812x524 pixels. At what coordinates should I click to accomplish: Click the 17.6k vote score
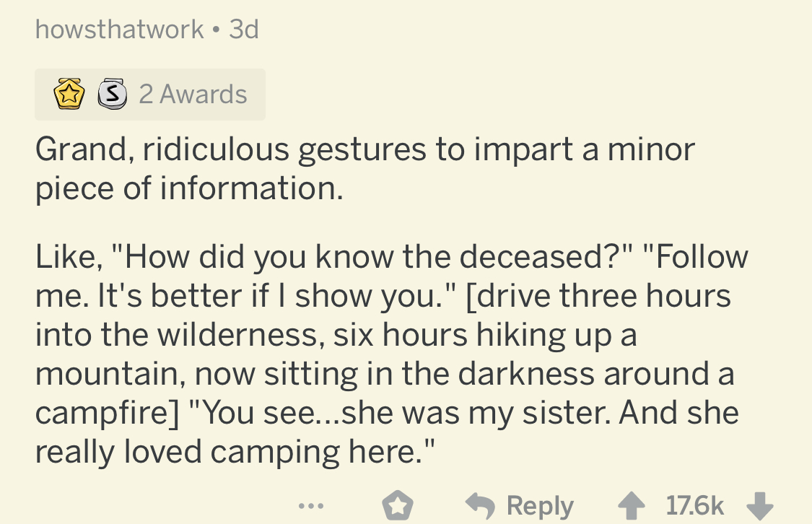[x=694, y=506]
